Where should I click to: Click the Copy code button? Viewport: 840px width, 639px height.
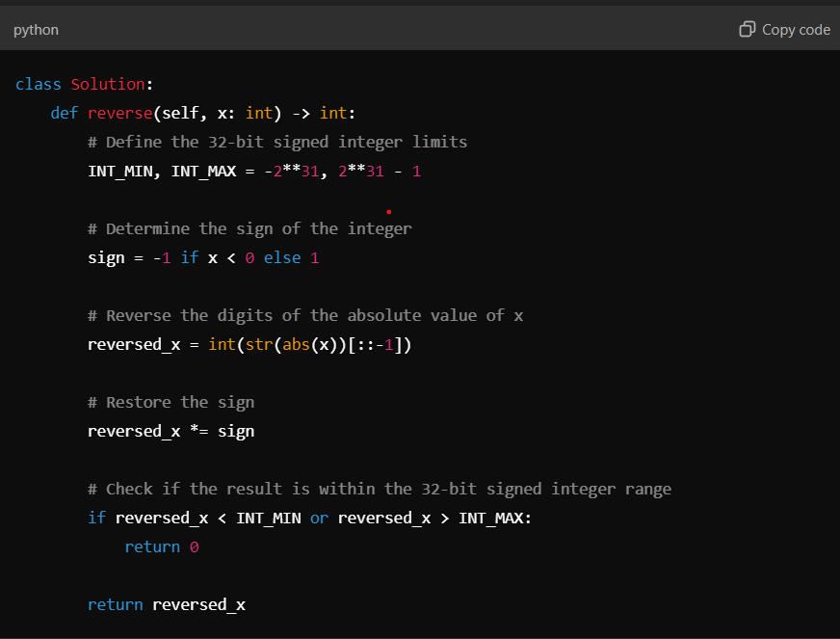click(x=784, y=29)
